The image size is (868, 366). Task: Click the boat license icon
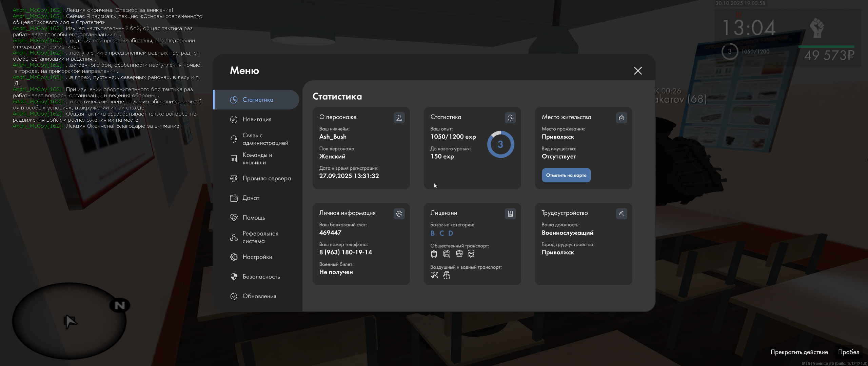(x=447, y=275)
